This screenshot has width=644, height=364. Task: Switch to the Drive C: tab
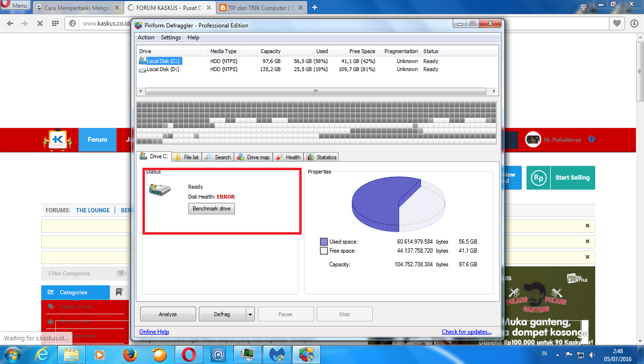tap(154, 157)
